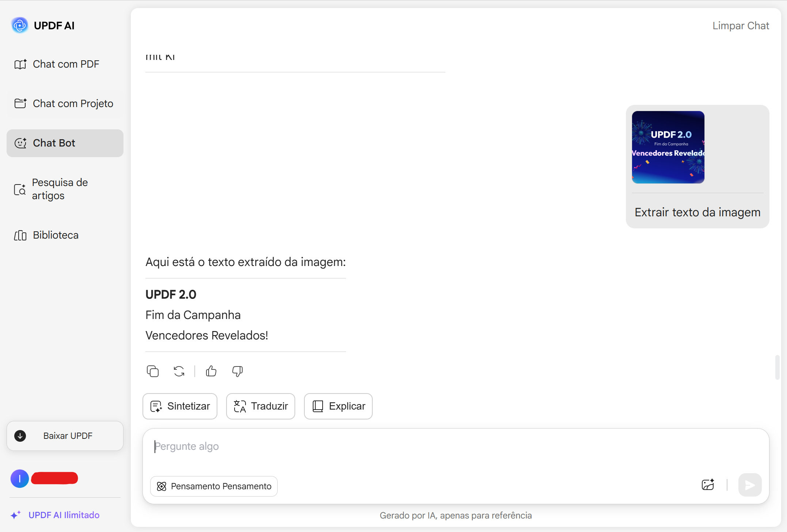Click Limpar Chat link
The image size is (787, 532).
pos(741,26)
